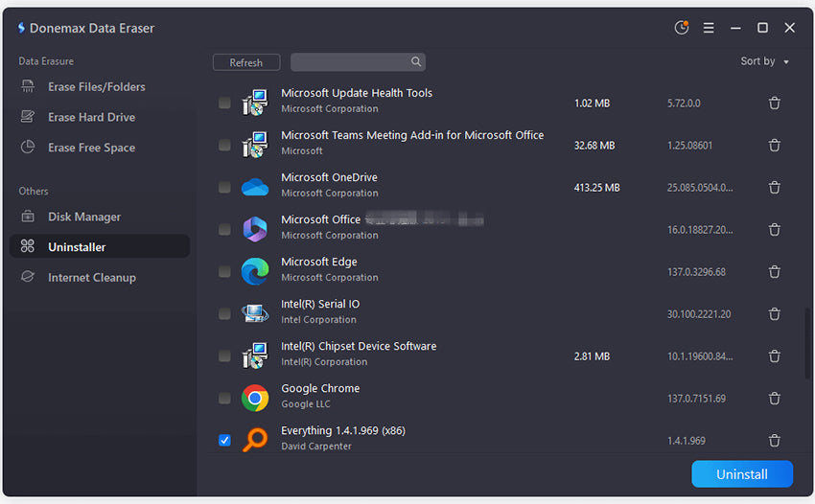This screenshot has width=815, height=504.
Task: Open the history clock icon in title bar
Action: (682, 28)
